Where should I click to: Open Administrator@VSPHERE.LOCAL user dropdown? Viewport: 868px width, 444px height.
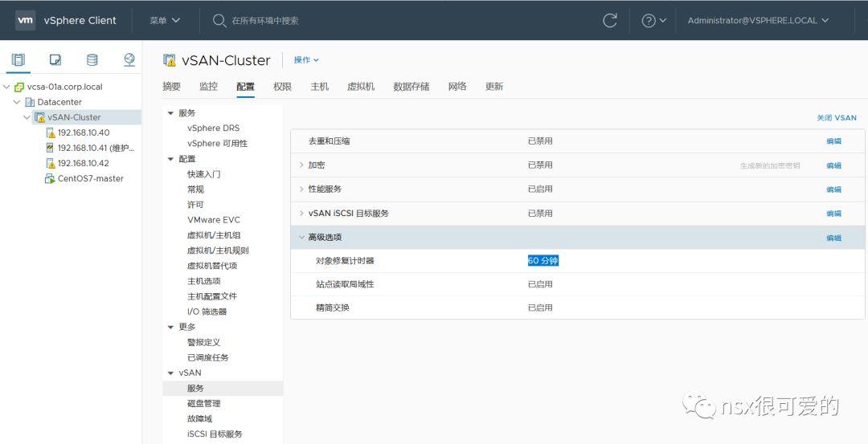point(758,20)
